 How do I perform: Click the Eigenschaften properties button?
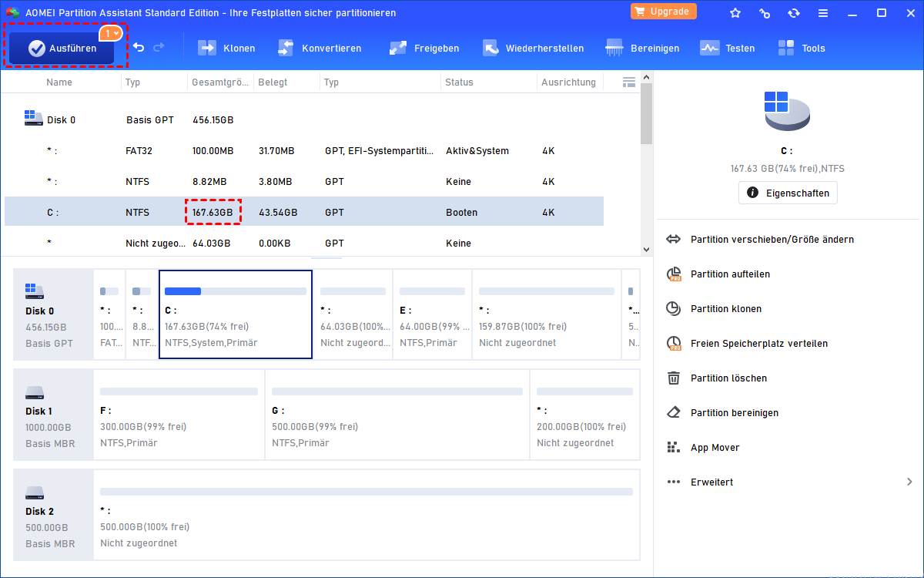click(x=788, y=193)
